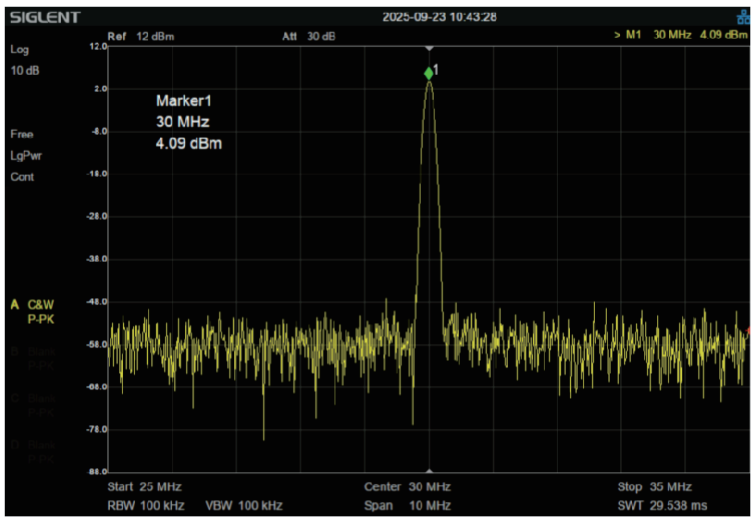Click the M1 marker readout in top bar
Viewport: 751px width, 522px height.
(680, 36)
